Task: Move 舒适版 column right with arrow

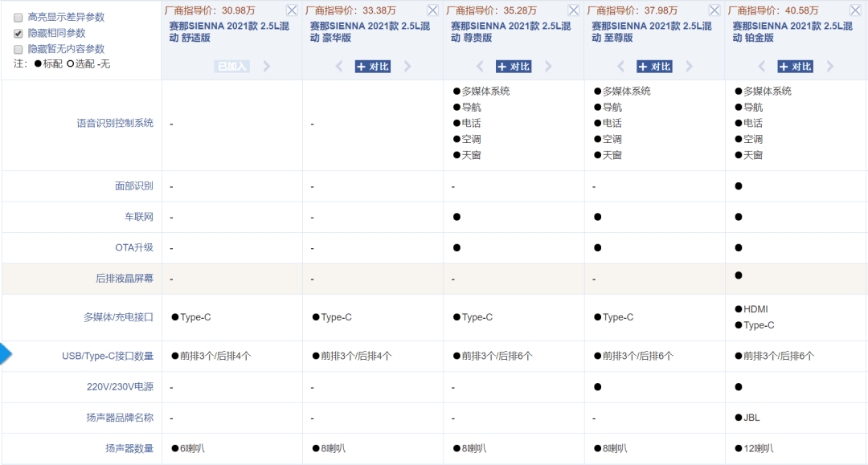Action: coord(267,67)
